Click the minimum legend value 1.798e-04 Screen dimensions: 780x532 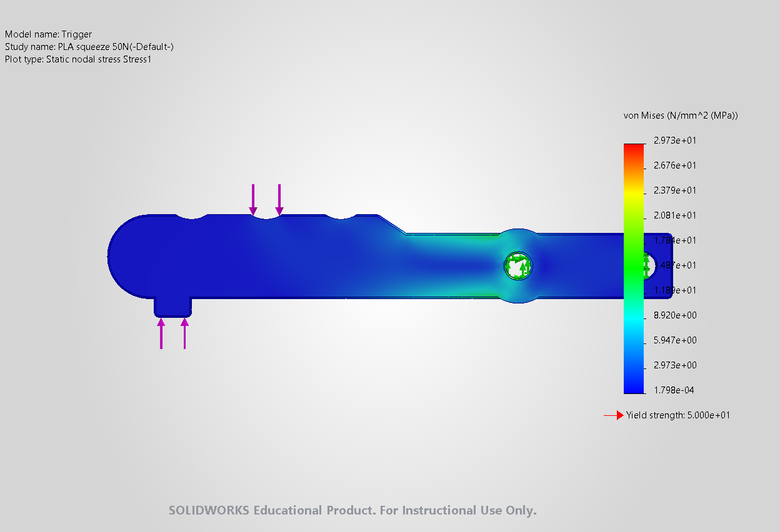[x=674, y=390]
